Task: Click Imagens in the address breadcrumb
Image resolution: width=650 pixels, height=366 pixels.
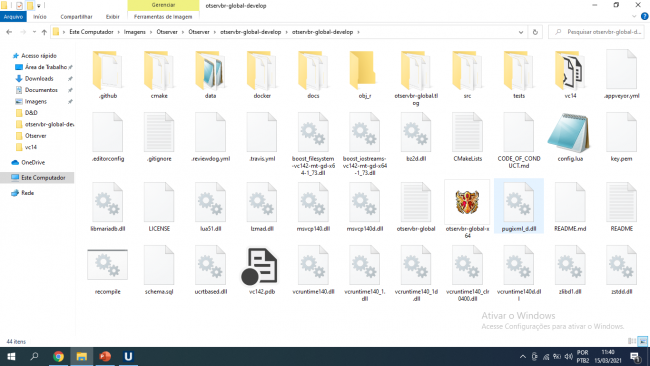Action: point(135,32)
